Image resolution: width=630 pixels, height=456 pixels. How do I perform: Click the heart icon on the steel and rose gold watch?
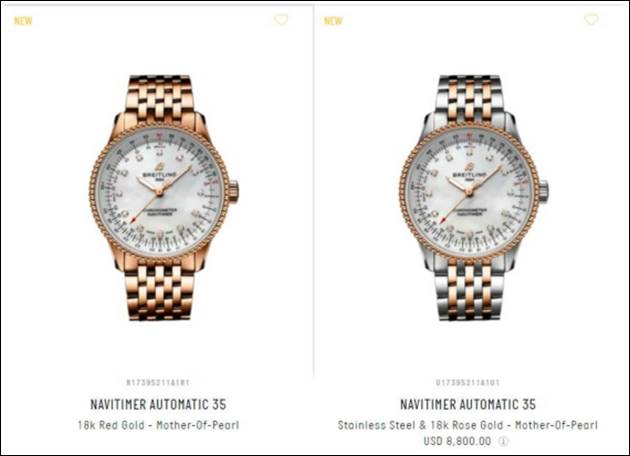591,19
